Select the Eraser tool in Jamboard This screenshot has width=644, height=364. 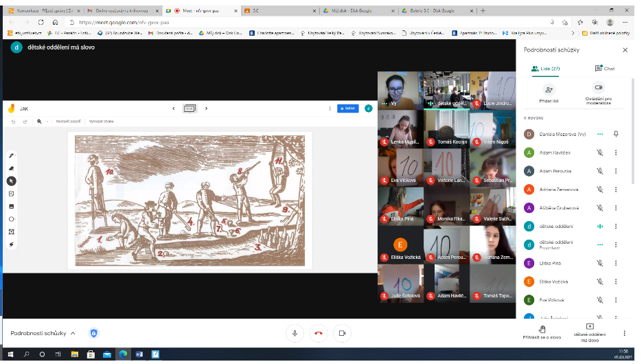point(12,168)
